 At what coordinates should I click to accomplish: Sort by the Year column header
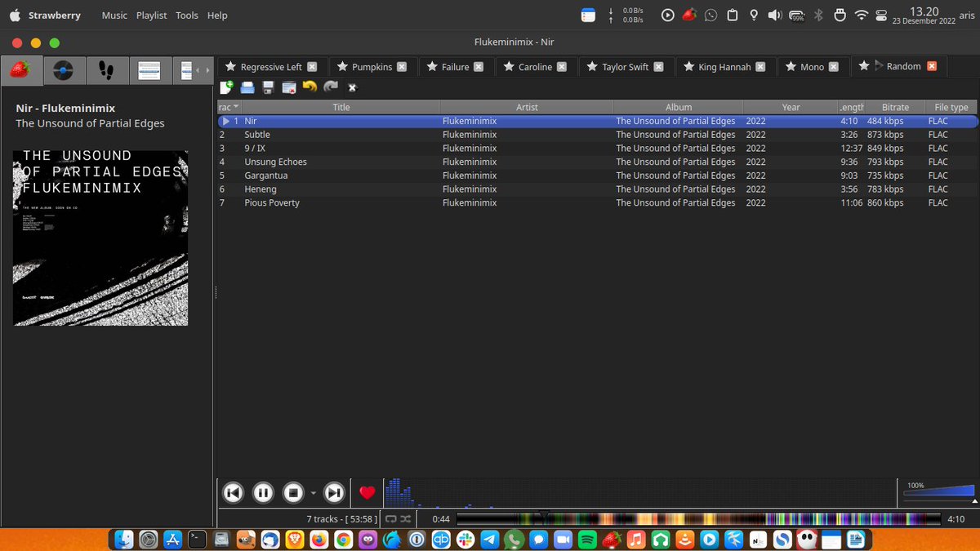pos(791,107)
